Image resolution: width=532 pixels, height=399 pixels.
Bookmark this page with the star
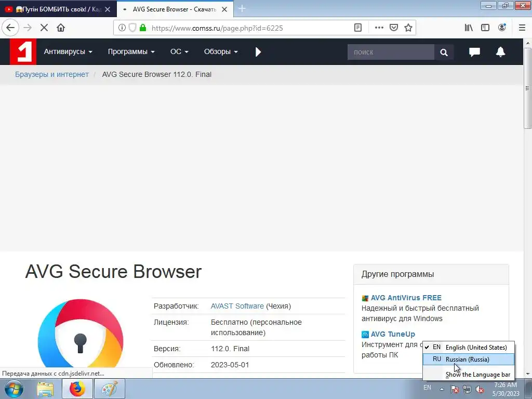[x=408, y=28]
